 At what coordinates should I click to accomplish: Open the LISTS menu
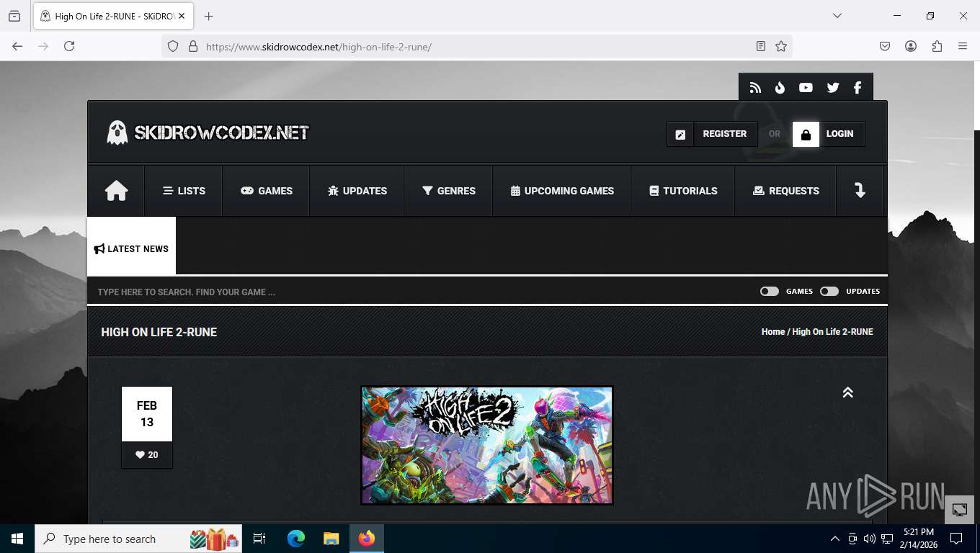coord(184,191)
